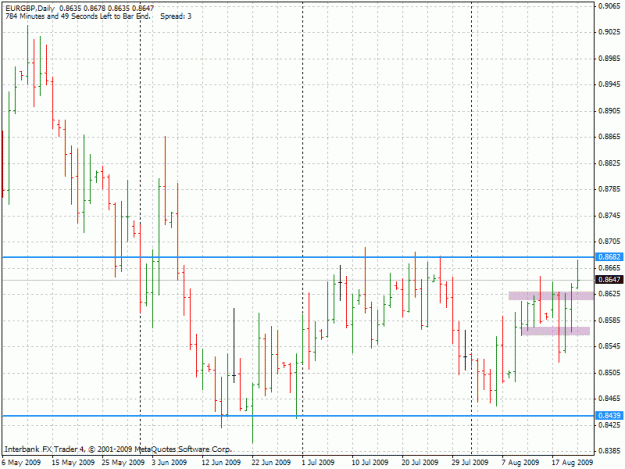Click the EURGBP,Daily chart title text
625x469 pixels.
[x=30, y=8]
